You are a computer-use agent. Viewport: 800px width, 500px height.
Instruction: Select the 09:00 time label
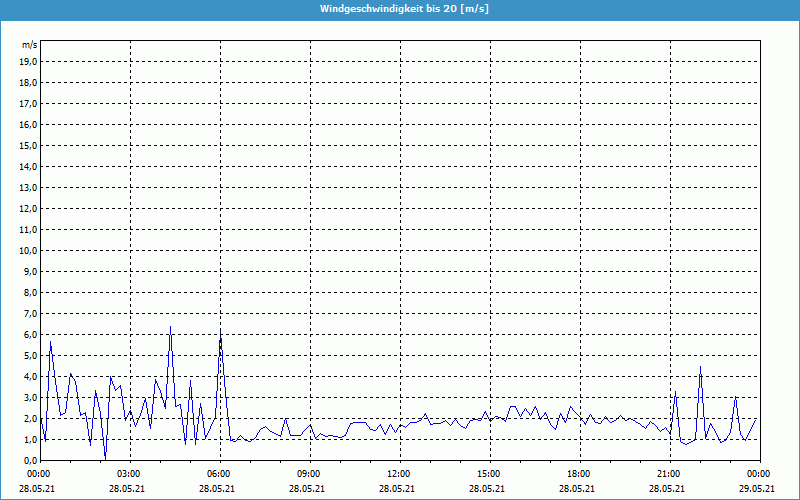point(309,473)
